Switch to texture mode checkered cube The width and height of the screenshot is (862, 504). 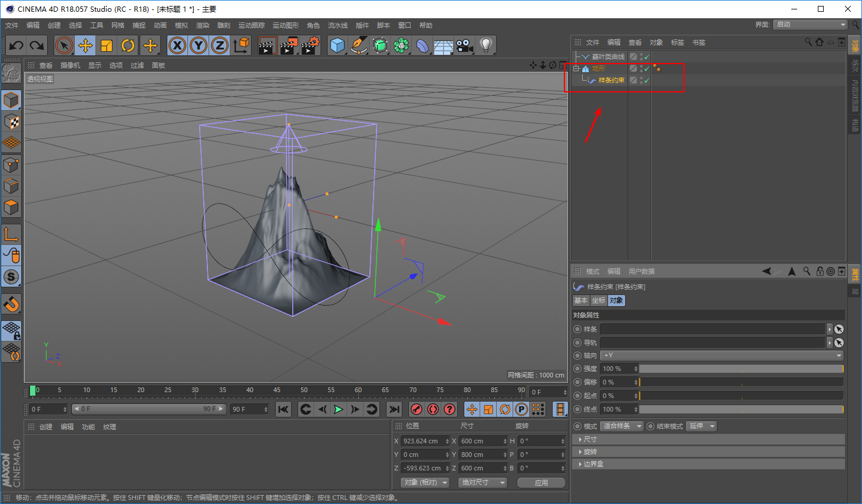pos(11,121)
